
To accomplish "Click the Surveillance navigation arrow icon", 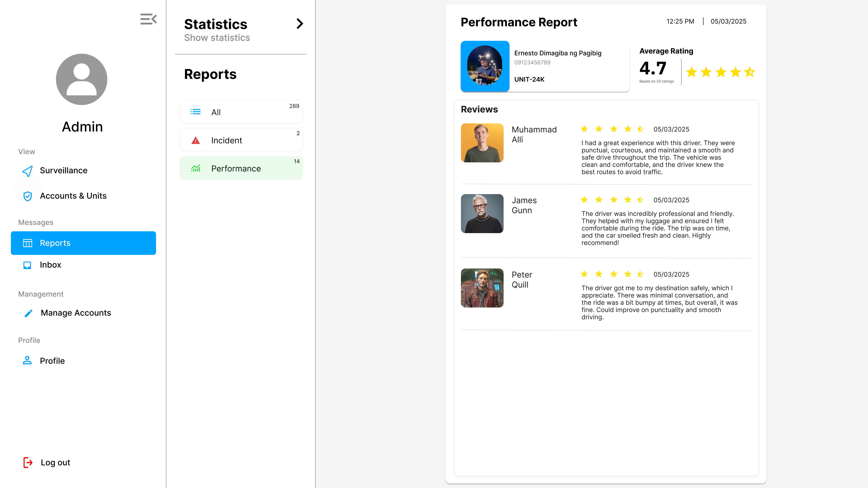I will (x=28, y=171).
